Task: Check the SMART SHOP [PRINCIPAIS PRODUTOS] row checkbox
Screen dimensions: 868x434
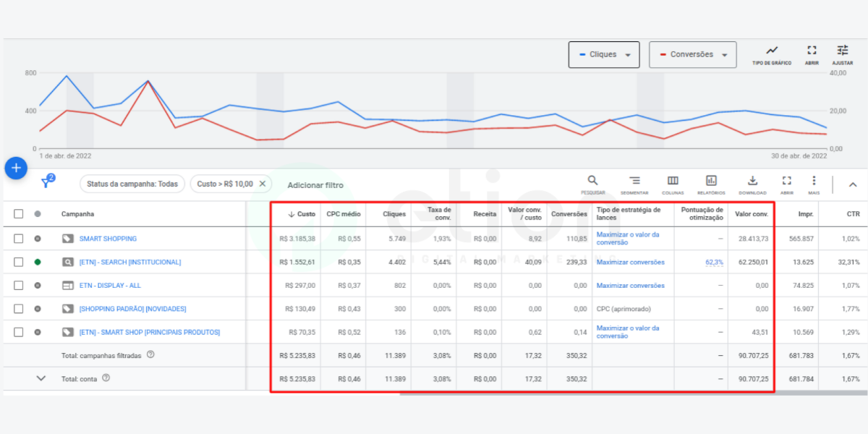Action: (x=18, y=332)
